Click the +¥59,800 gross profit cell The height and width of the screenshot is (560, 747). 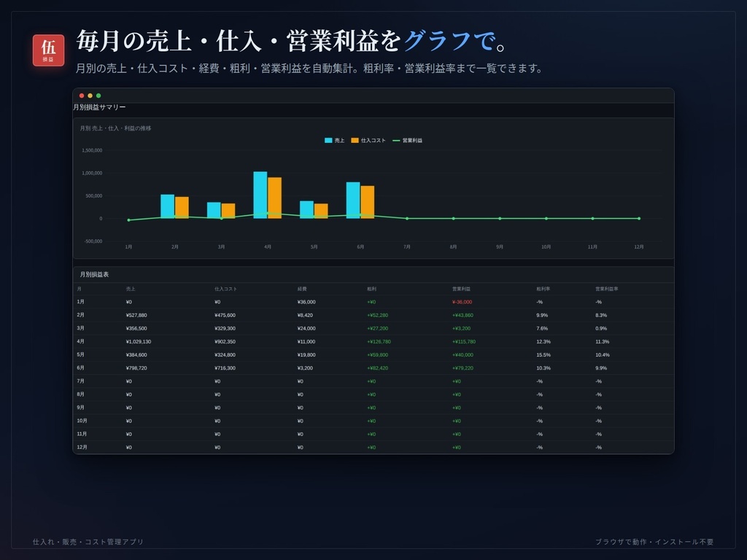click(x=377, y=355)
